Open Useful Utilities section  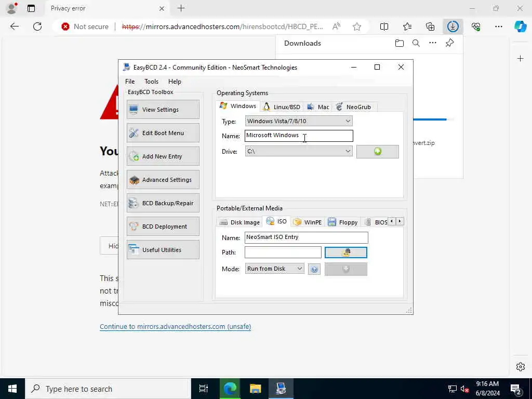pyautogui.click(x=163, y=250)
